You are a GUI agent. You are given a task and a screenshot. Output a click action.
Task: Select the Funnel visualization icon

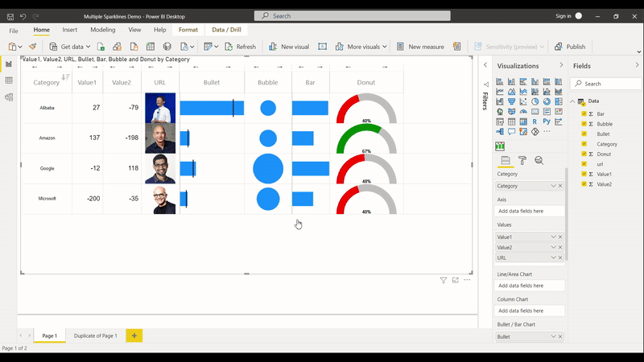[x=511, y=101]
